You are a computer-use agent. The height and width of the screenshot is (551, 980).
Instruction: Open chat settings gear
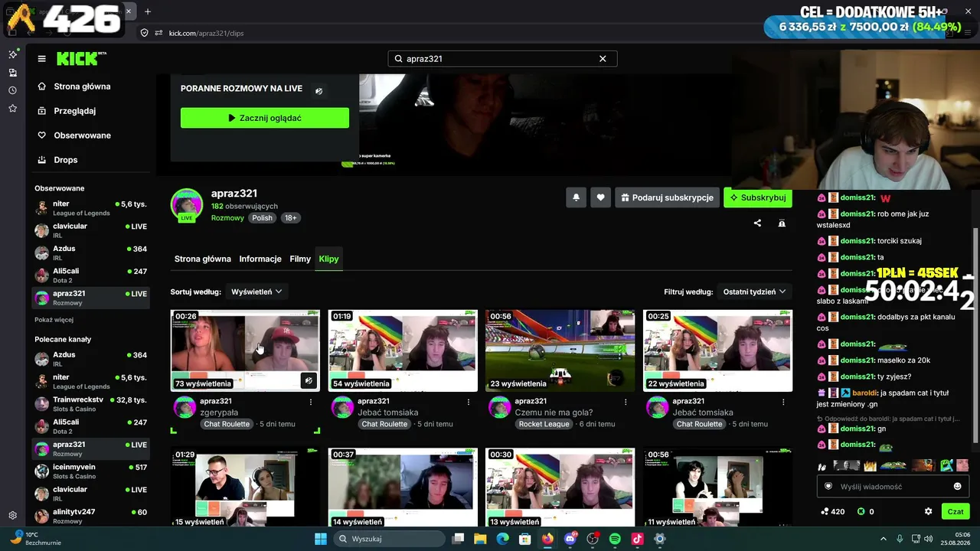point(929,511)
